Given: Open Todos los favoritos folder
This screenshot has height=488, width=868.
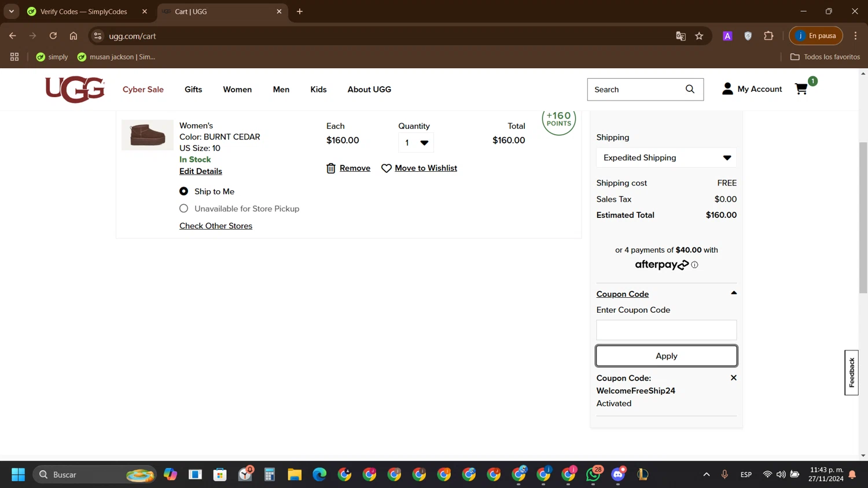Looking at the screenshot, I should (825, 57).
